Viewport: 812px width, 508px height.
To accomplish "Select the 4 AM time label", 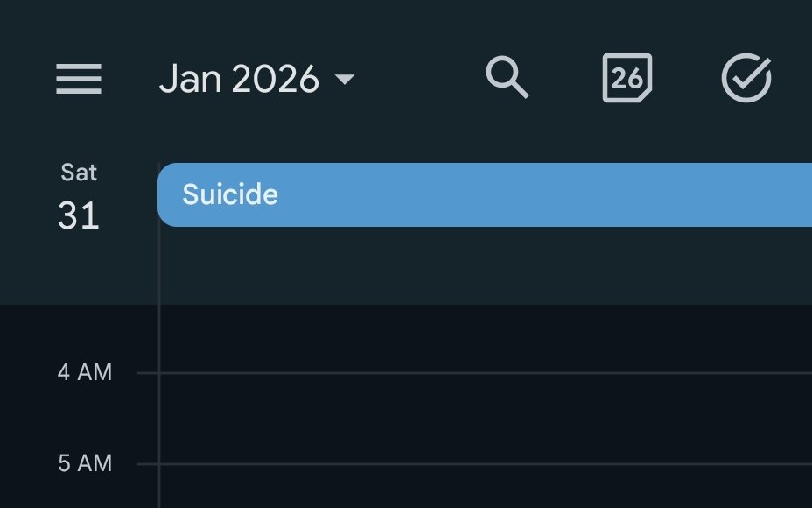I will 85,372.
